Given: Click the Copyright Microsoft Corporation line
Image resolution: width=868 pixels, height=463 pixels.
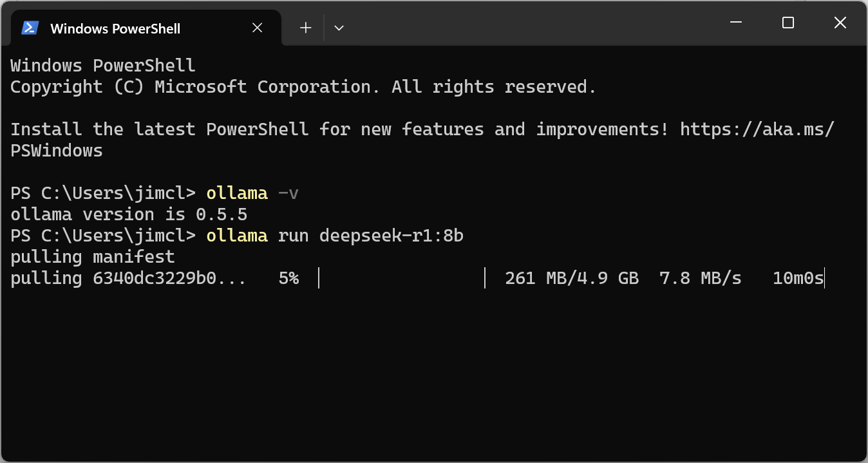Looking at the screenshot, I should [x=303, y=86].
